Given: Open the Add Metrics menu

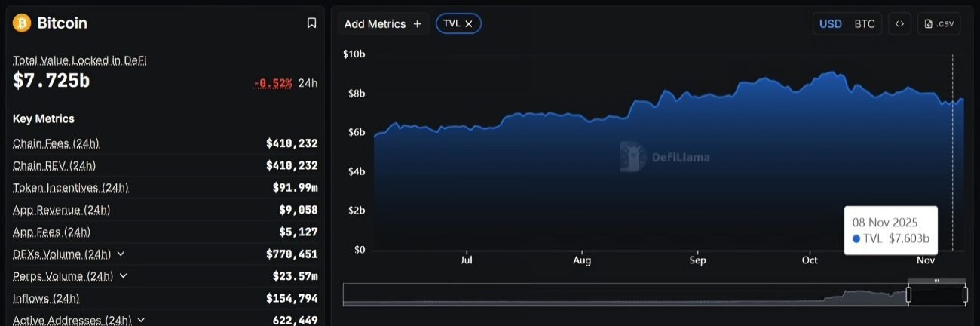Looking at the screenshot, I should [383, 24].
